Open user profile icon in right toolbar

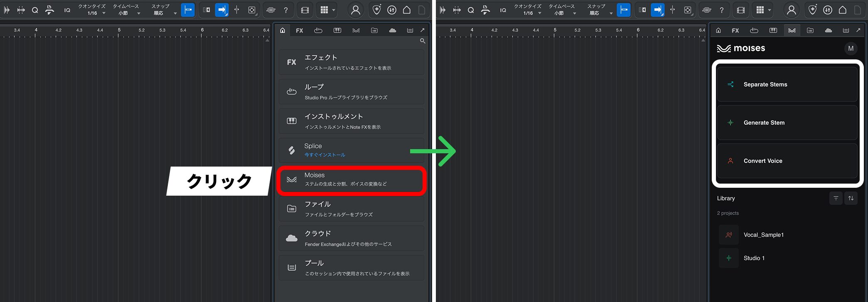pyautogui.click(x=792, y=10)
